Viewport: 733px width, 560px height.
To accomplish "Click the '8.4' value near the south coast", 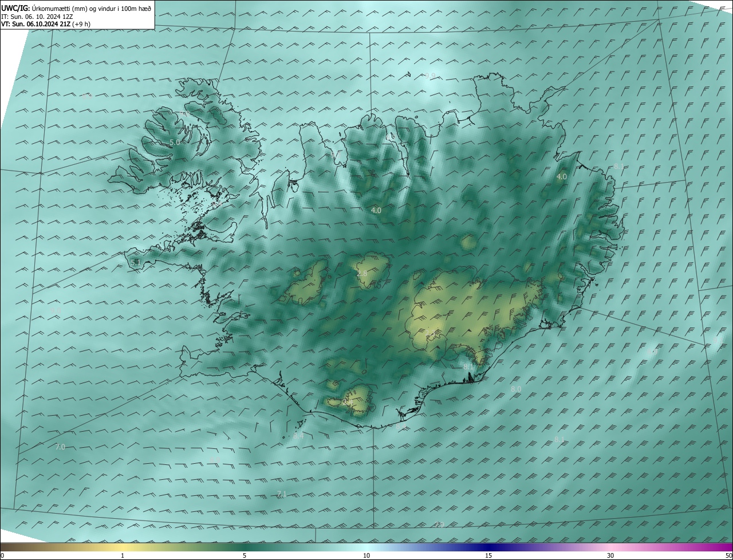I will tap(298, 436).
